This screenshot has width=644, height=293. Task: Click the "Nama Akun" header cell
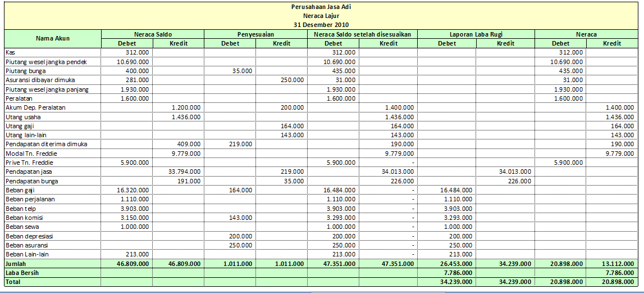(x=53, y=39)
